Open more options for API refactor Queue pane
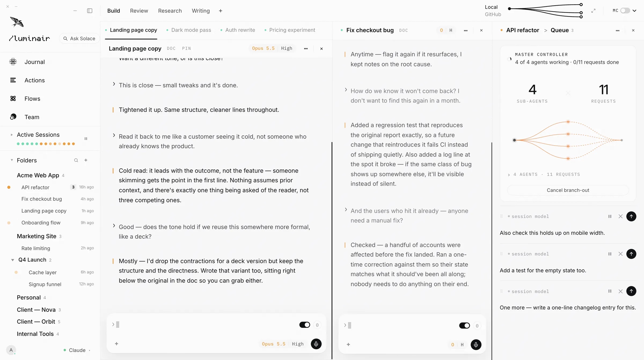Screen dimensions: 644x360 (617, 30)
